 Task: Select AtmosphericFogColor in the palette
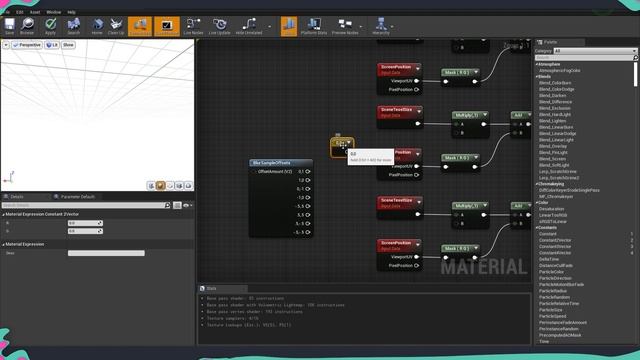pyautogui.click(x=560, y=71)
